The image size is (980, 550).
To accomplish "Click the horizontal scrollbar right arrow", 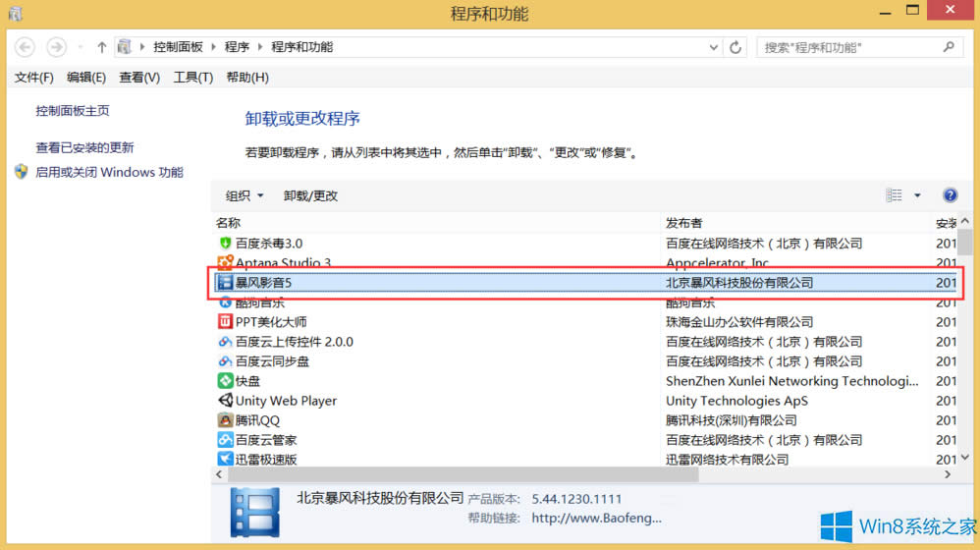I will tap(948, 475).
